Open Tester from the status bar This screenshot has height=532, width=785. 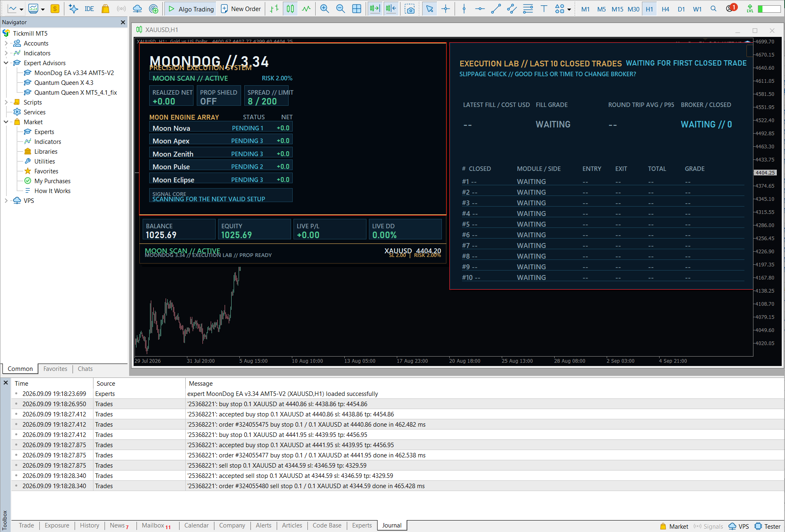(768, 526)
